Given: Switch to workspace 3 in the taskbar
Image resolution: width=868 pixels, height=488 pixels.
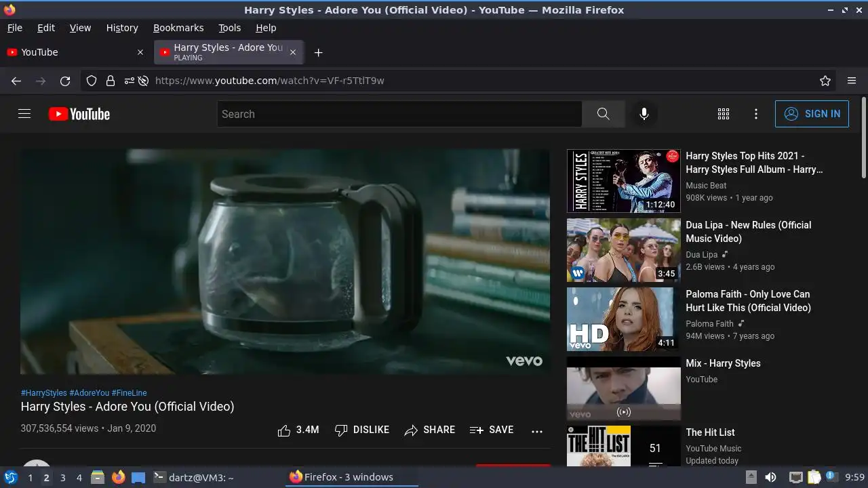Looking at the screenshot, I should (x=62, y=478).
